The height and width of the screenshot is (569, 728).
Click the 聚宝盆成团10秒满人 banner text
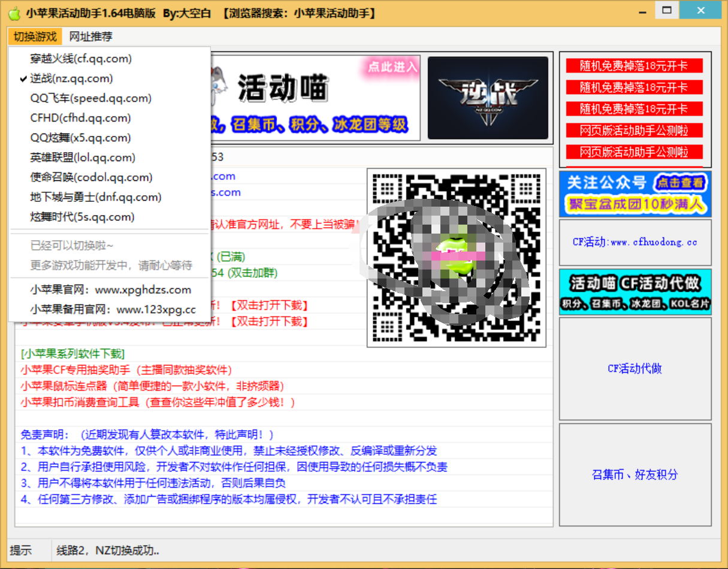(x=635, y=205)
